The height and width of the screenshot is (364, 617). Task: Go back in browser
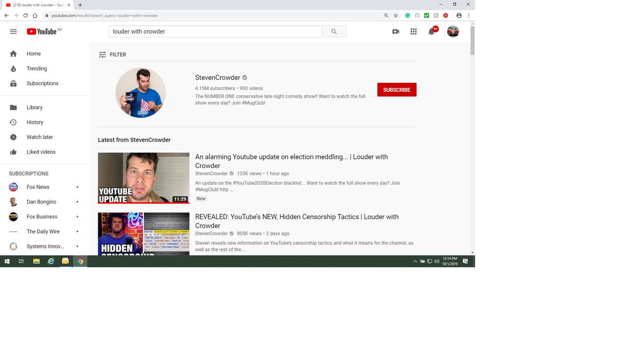click(x=6, y=15)
